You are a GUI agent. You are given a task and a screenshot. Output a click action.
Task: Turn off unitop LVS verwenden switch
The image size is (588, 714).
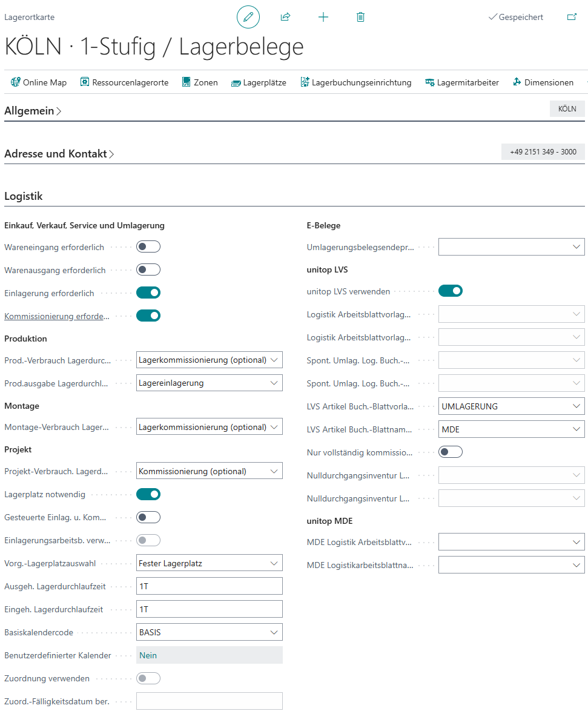(x=451, y=291)
